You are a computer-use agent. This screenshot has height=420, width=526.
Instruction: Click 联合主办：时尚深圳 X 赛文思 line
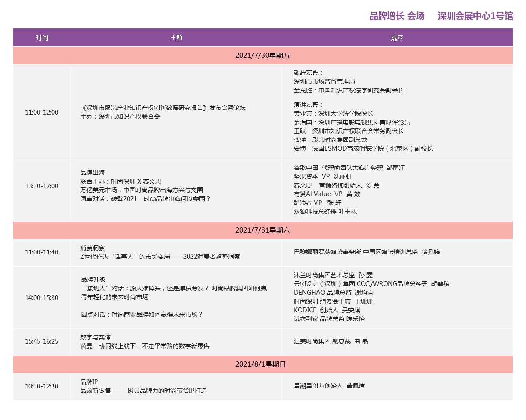121,181
